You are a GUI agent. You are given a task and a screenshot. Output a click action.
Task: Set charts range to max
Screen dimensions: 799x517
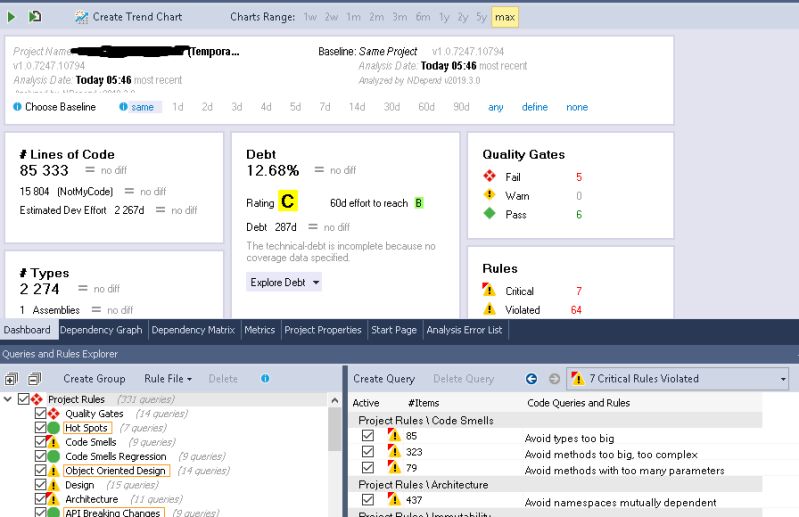(504, 17)
